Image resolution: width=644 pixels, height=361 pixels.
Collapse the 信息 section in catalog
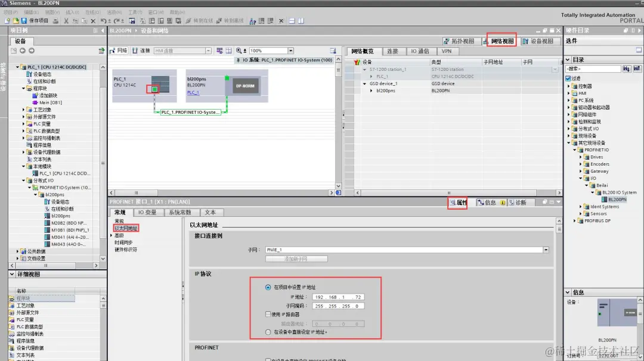[x=568, y=292]
